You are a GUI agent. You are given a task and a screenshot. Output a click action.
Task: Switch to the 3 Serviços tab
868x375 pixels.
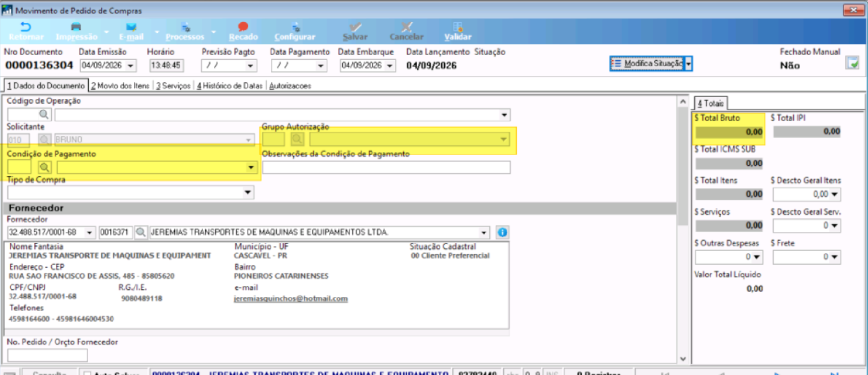point(173,86)
